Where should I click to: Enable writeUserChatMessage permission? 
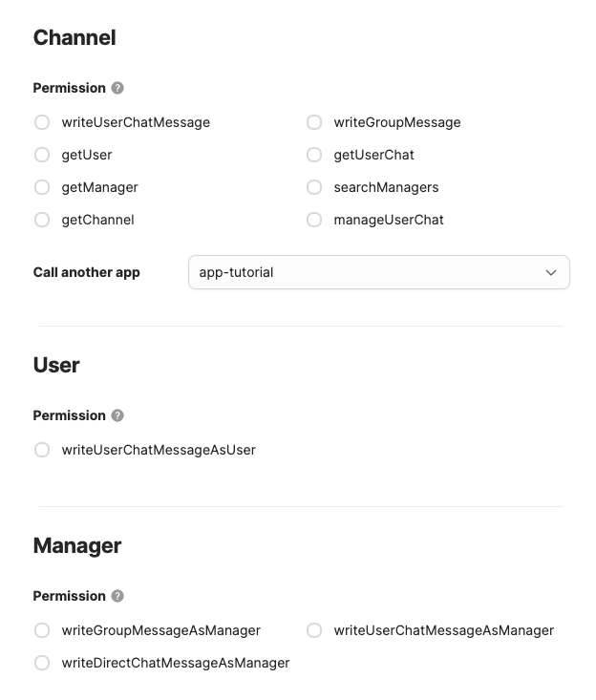(x=42, y=122)
